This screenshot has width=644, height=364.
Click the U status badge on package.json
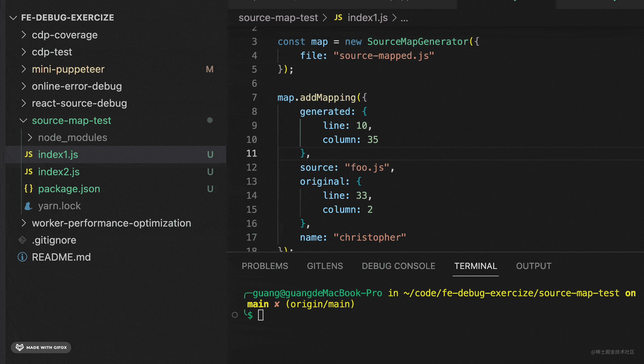pos(210,189)
